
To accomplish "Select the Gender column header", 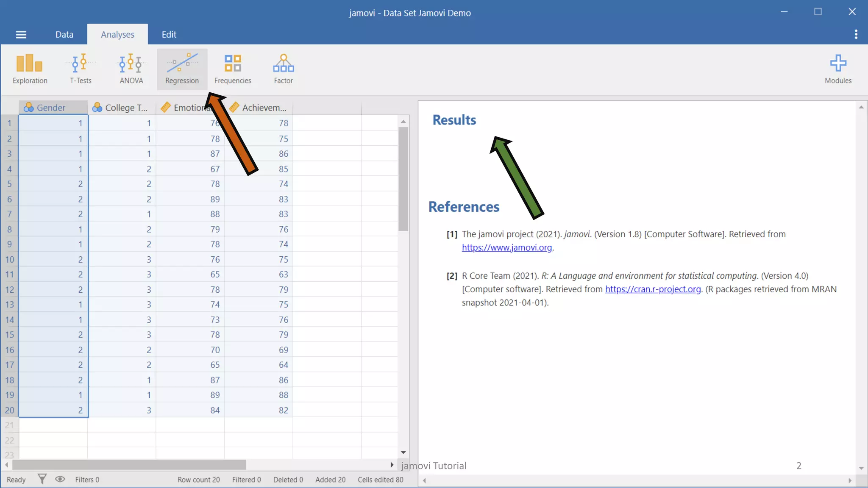I will click(51, 108).
